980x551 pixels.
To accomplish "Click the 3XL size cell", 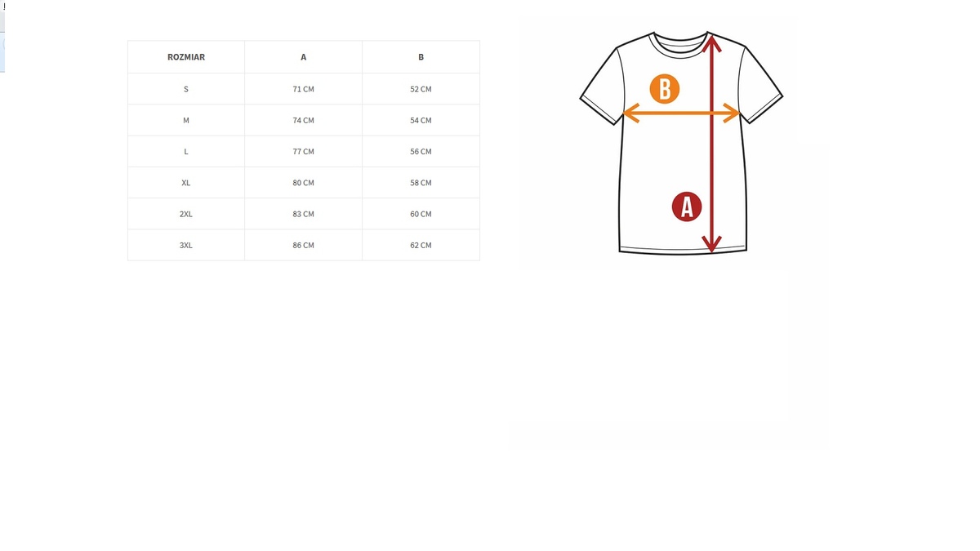I will 186,245.
